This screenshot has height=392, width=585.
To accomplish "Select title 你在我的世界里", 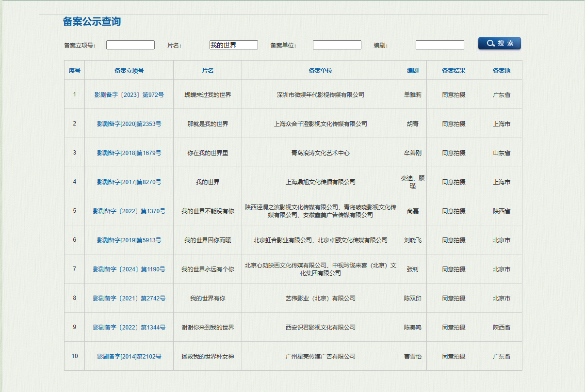I will pos(208,153).
